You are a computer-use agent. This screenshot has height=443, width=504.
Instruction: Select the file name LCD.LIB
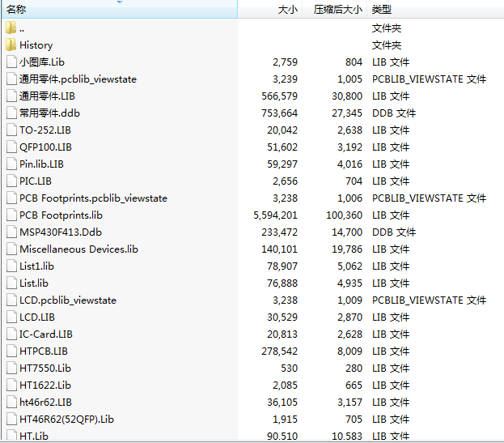37,317
